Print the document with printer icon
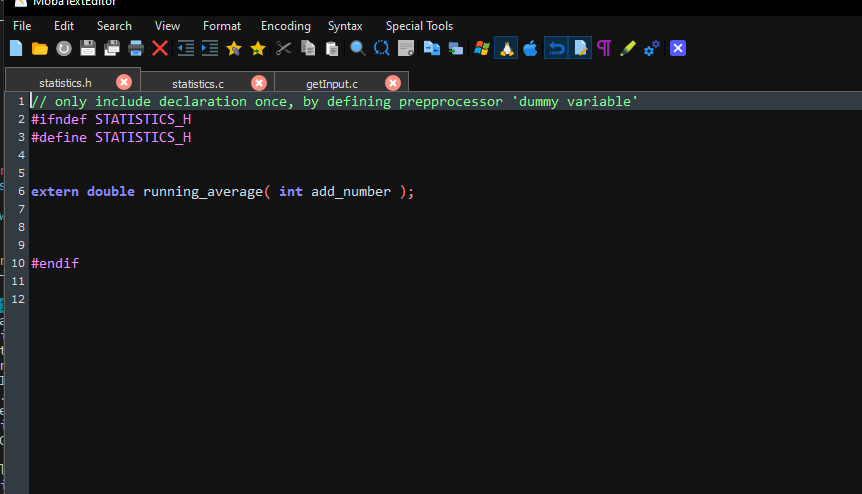Viewport: 862px width, 494px height. [x=136, y=48]
